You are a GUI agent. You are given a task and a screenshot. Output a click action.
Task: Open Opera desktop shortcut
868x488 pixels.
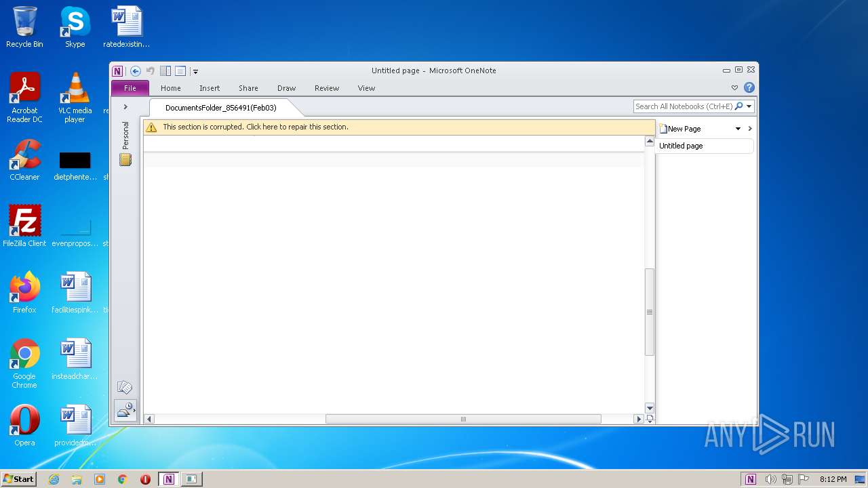[24, 425]
